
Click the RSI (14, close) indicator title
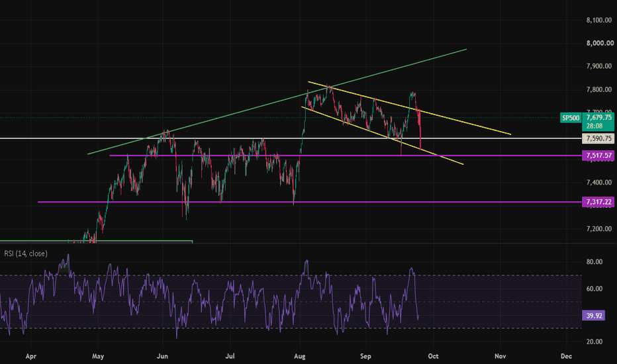coord(26,254)
